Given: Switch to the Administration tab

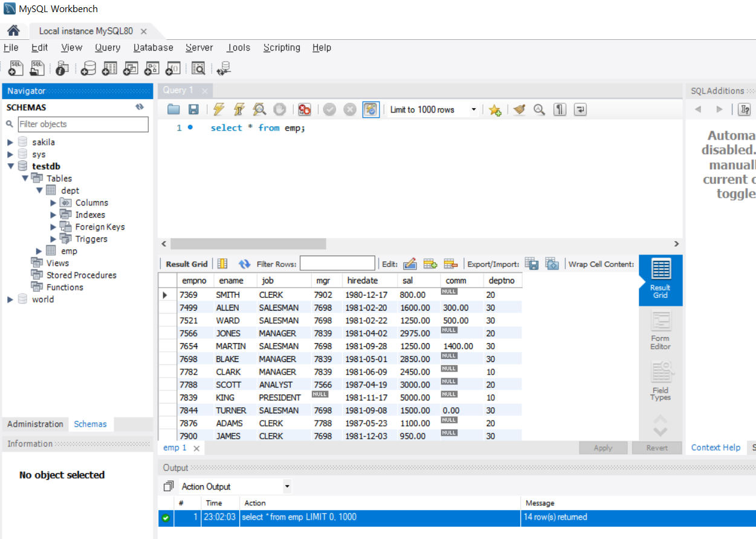Looking at the screenshot, I should click(x=35, y=424).
